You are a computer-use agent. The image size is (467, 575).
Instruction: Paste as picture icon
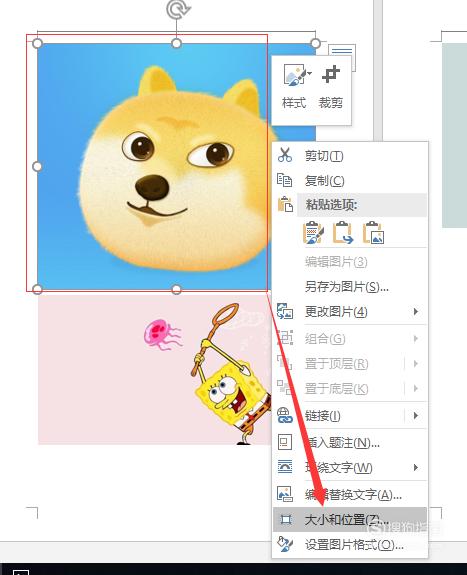[x=373, y=233]
